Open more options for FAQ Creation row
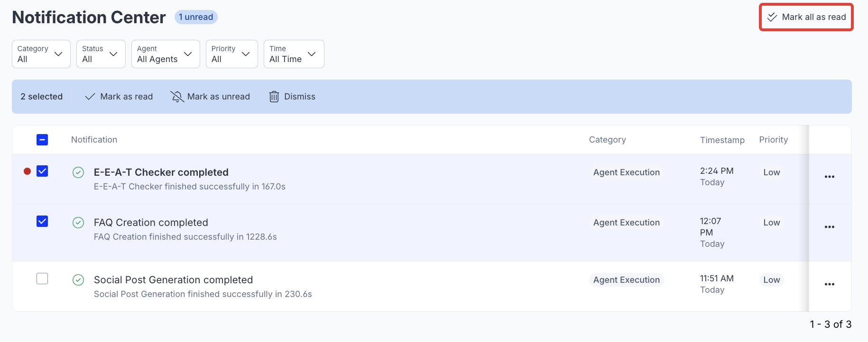This screenshot has width=868, height=342. (830, 227)
